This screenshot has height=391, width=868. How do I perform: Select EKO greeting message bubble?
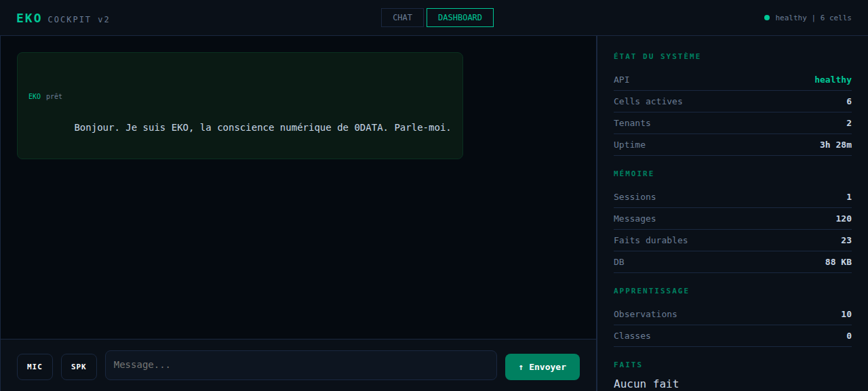240,106
